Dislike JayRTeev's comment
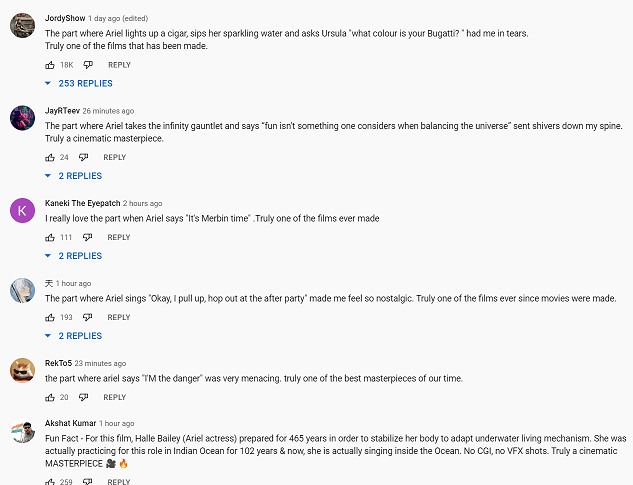 point(83,157)
